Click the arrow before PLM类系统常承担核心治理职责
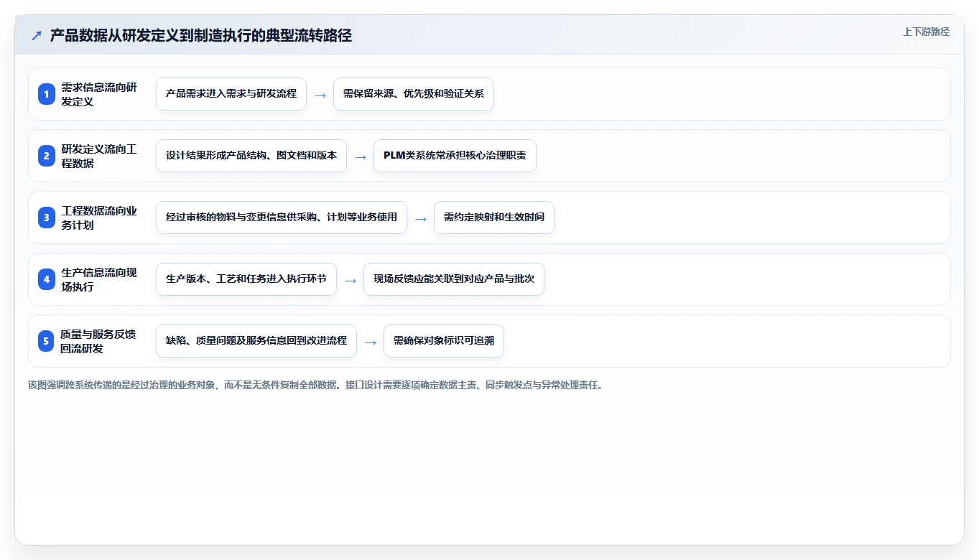979x560 pixels. click(361, 157)
